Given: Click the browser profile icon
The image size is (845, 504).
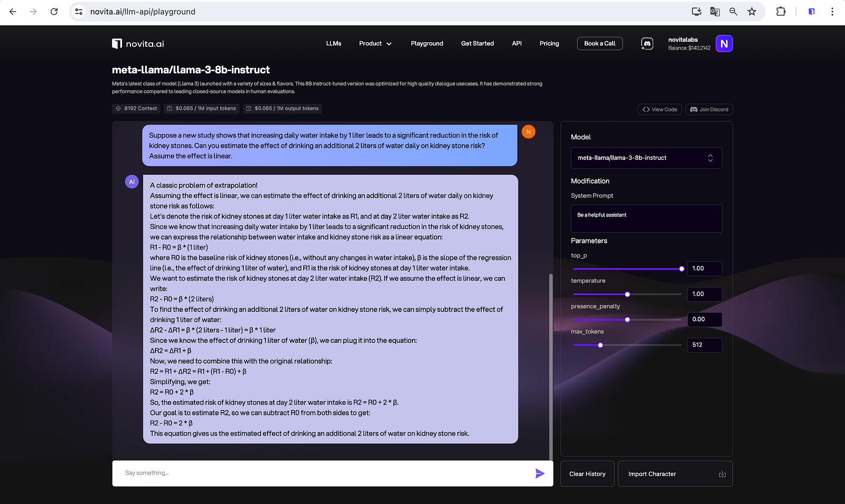Looking at the screenshot, I should [x=812, y=12].
